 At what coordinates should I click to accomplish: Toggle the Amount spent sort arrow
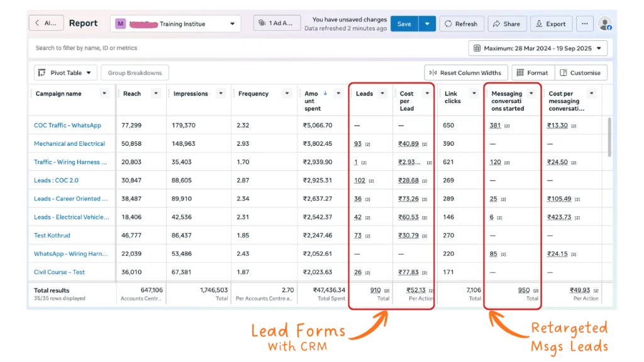pos(325,94)
